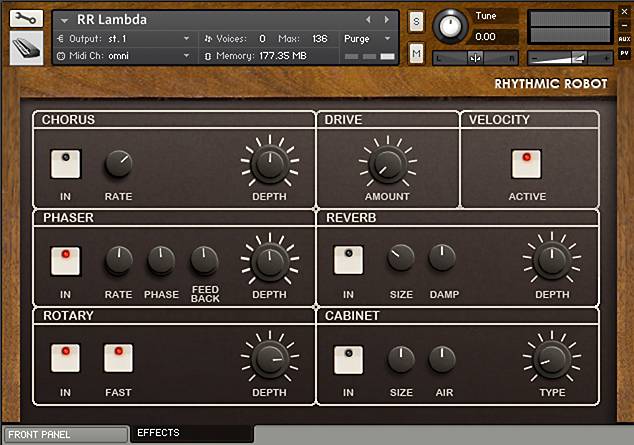The height and width of the screenshot is (445, 634).
Task: Click the Drive AMOUNT knob
Action: point(387,164)
